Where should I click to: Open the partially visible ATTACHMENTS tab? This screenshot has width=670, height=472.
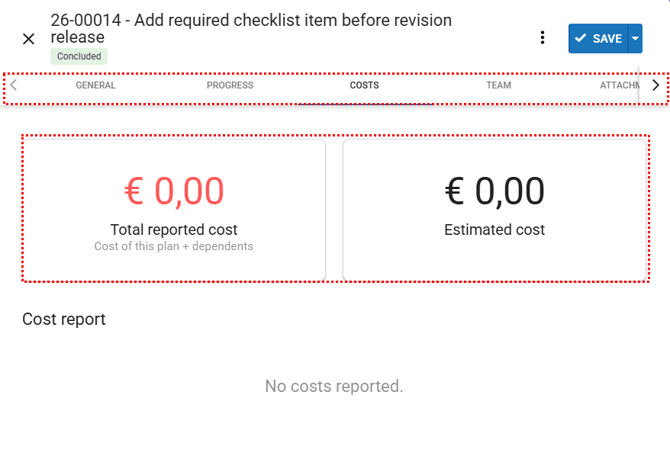click(x=619, y=86)
